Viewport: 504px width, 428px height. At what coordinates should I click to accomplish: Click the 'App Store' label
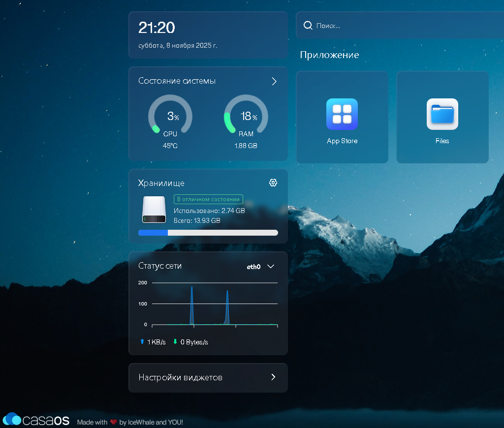pos(342,141)
